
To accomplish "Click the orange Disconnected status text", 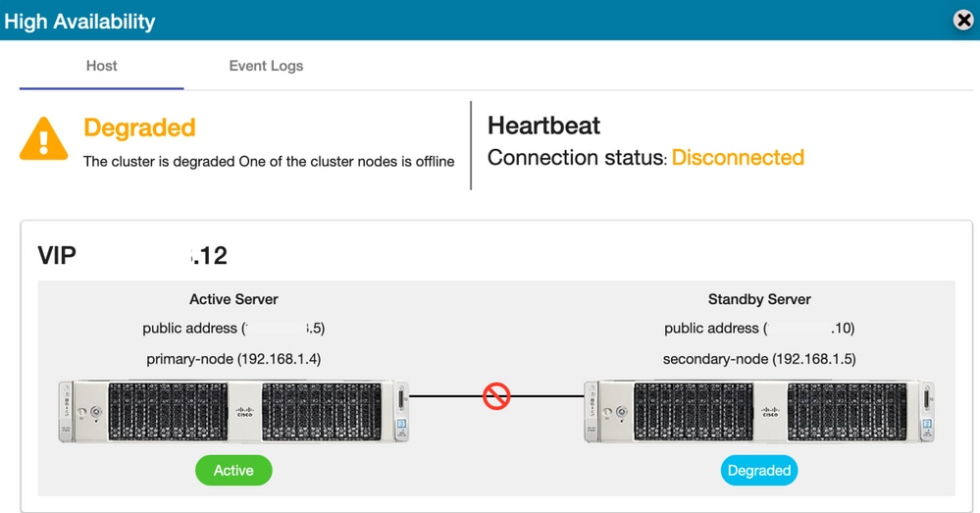I will 738,158.
